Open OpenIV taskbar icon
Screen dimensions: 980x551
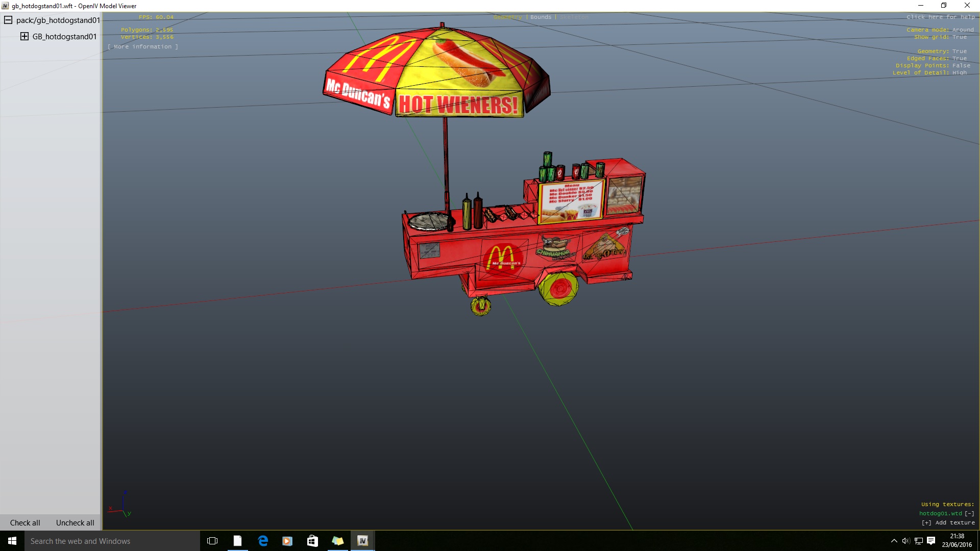[x=362, y=541]
